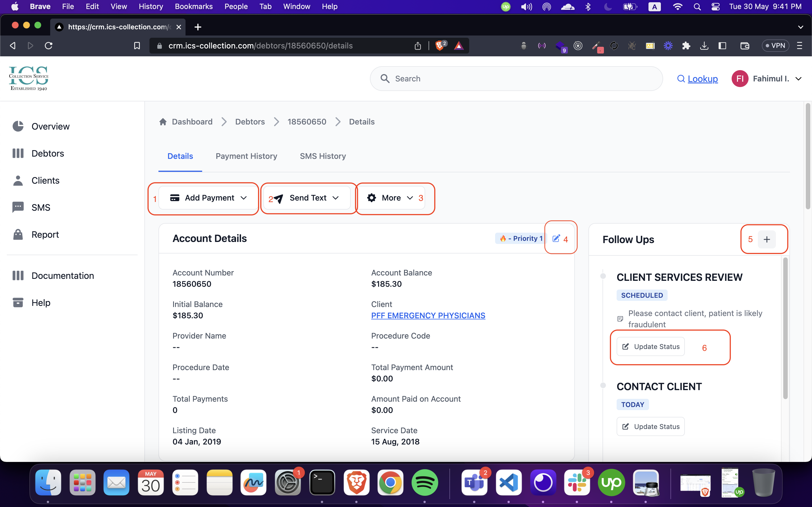Switch to the SMS History tab
The height and width of the screenshot is (507, 812).
point(323,156)
